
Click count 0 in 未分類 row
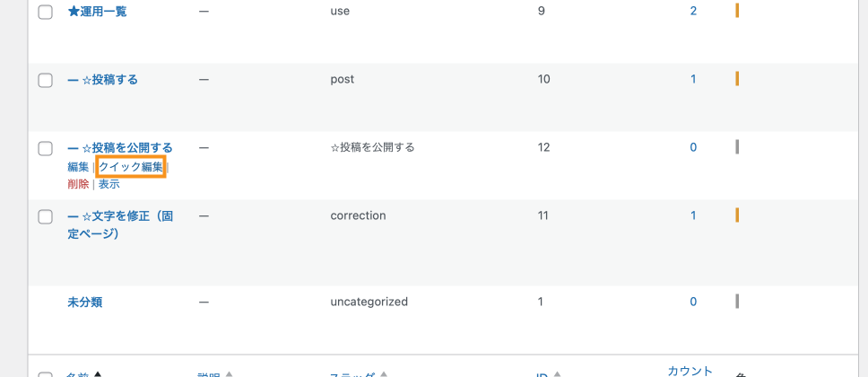click(x=693, y=302)
